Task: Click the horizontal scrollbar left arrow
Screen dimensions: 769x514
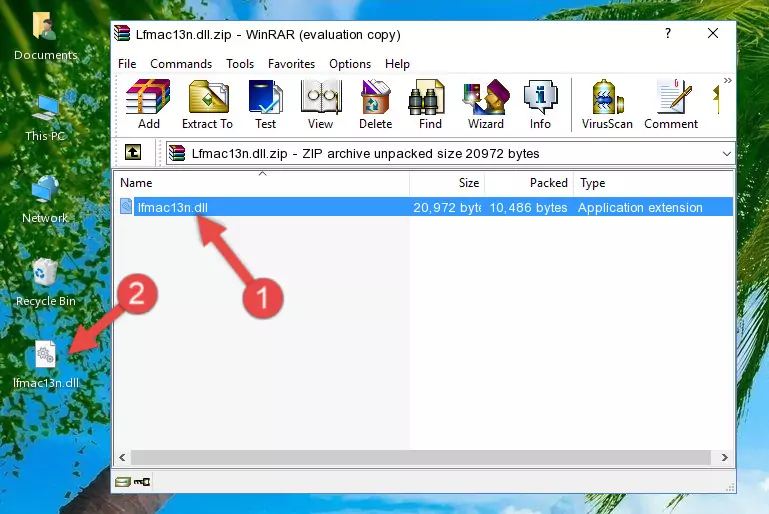Action: point(123,458)
